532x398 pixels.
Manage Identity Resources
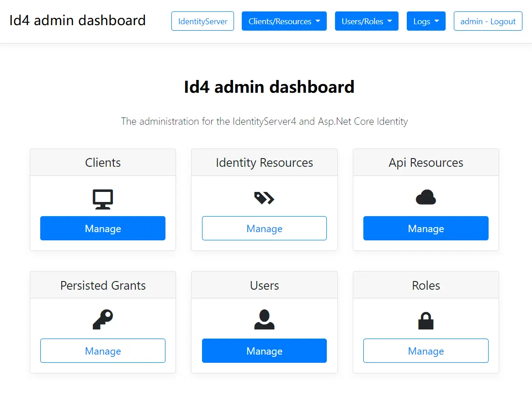click(x=264, y=228)
